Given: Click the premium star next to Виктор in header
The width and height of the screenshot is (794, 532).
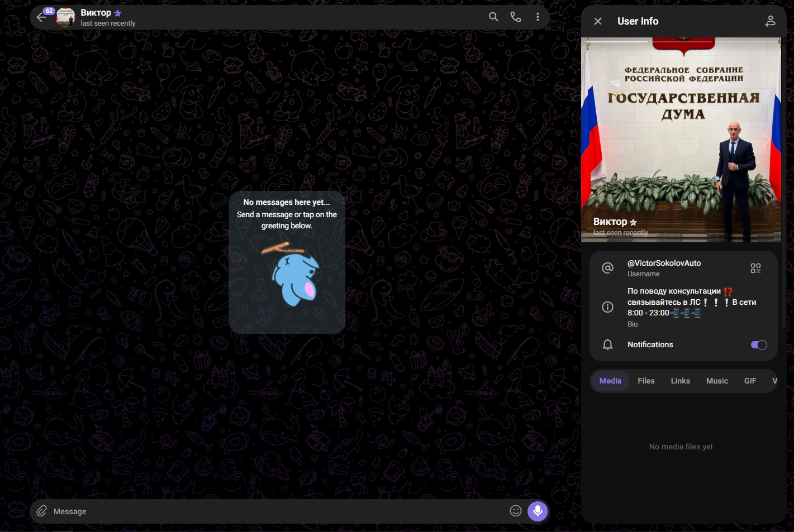Looking at the screenshot, I should 117,13.
